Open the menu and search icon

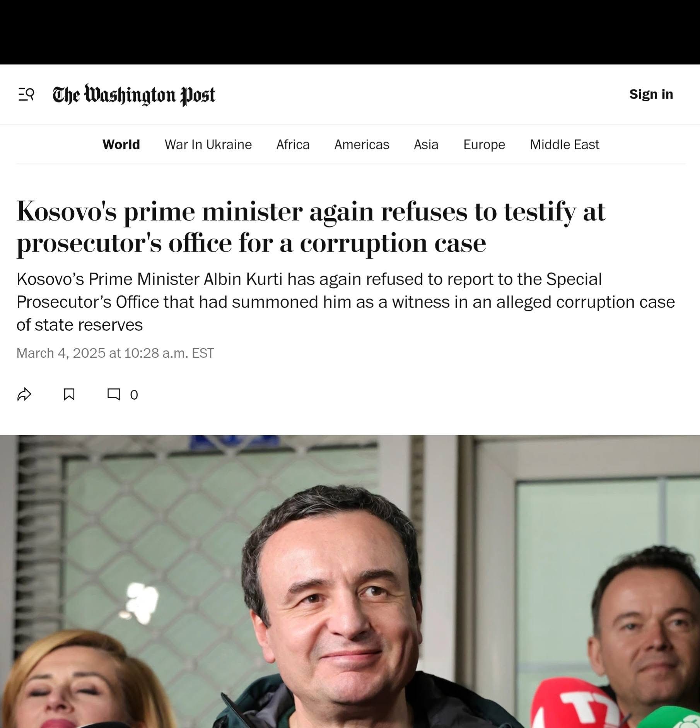coord(26,94)
